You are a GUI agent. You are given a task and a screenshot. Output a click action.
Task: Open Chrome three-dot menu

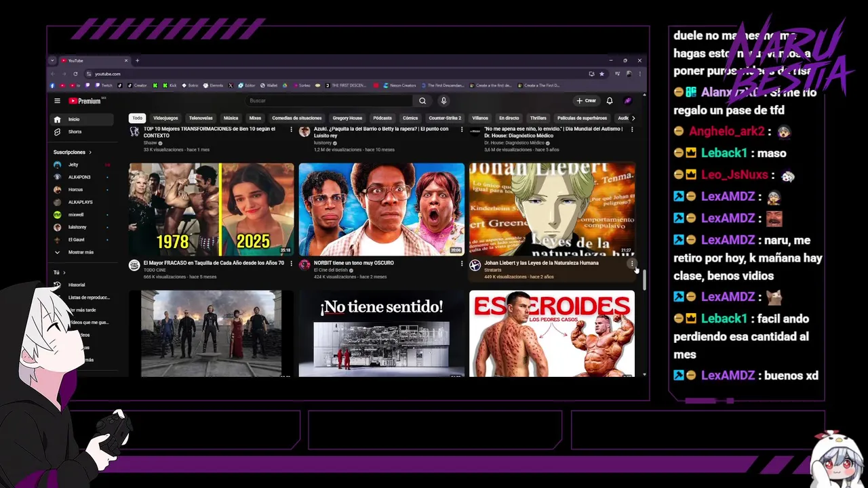tap(639, 74)
